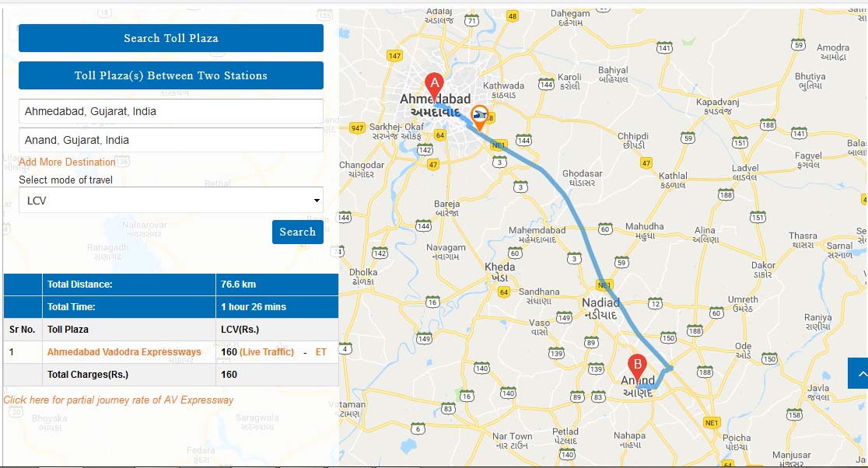Click the ET link in toll row
868x468 pixels.
click(321, 352)
